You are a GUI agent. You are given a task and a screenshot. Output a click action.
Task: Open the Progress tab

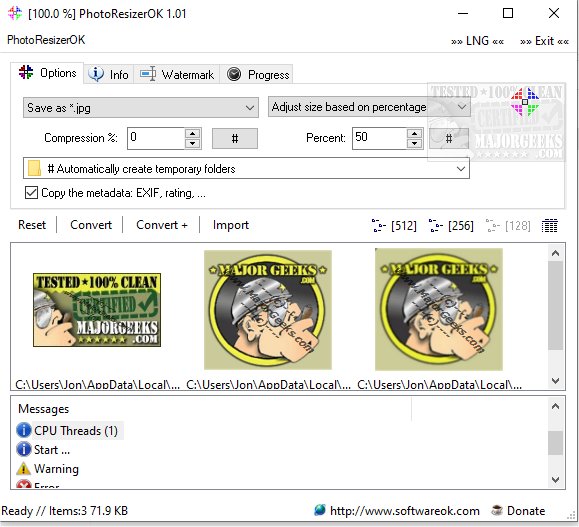257,74
